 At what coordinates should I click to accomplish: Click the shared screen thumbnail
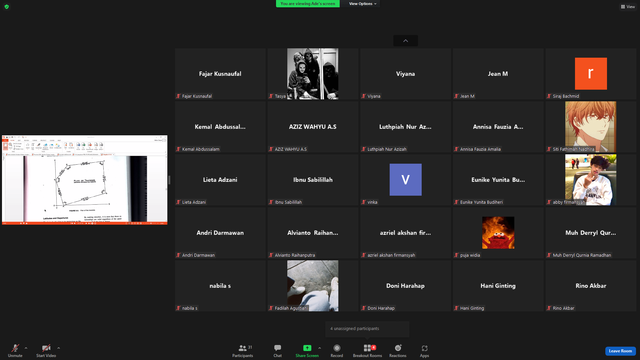[85, 180]
